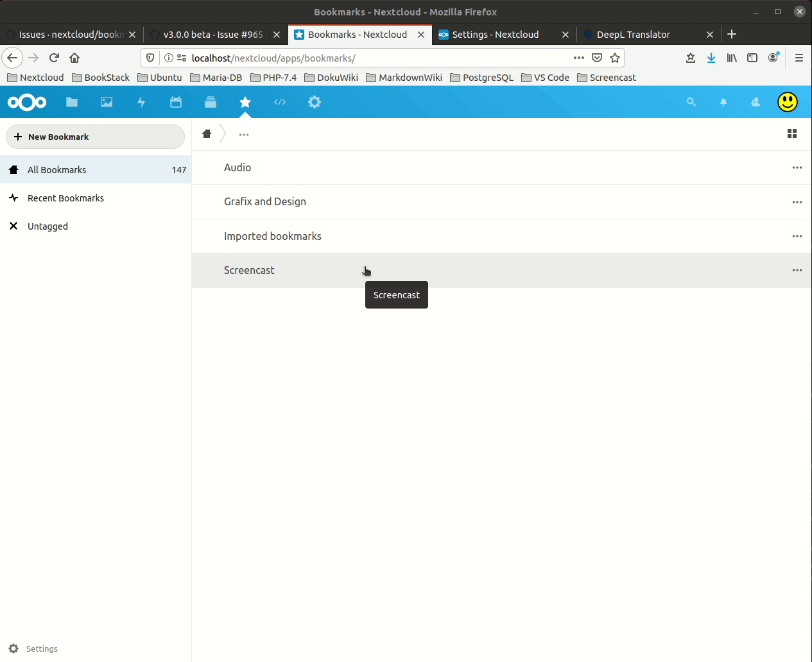Click Firefox home button
Screen dimensions: 812x662
pyautogui.click(x=74, y=58)
